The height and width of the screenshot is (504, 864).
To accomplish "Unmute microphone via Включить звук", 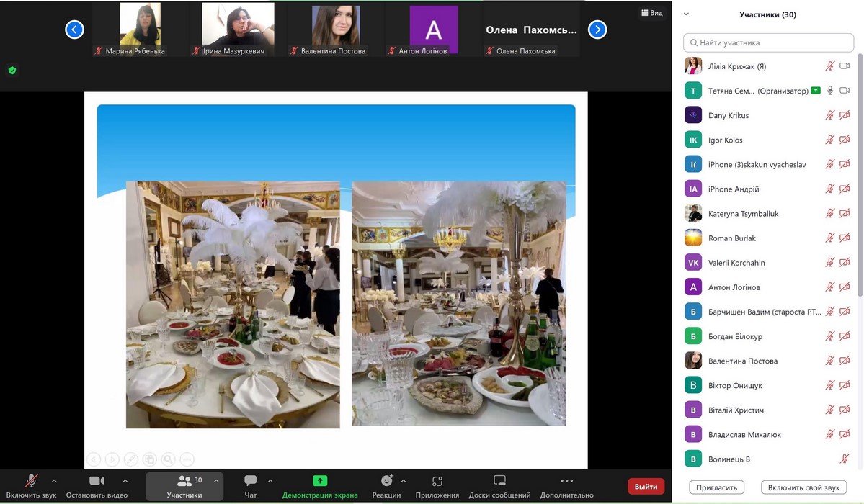I will coord(31,481).
